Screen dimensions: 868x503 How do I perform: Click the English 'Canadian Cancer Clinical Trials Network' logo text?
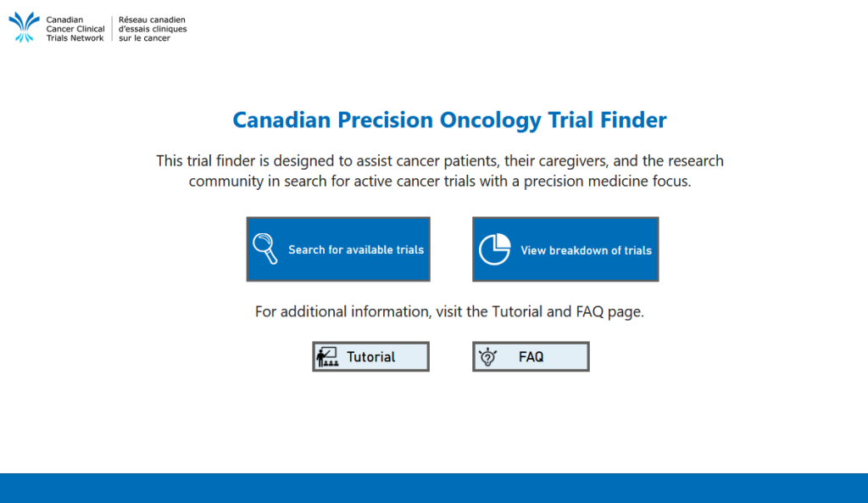[x=75, y=29]
